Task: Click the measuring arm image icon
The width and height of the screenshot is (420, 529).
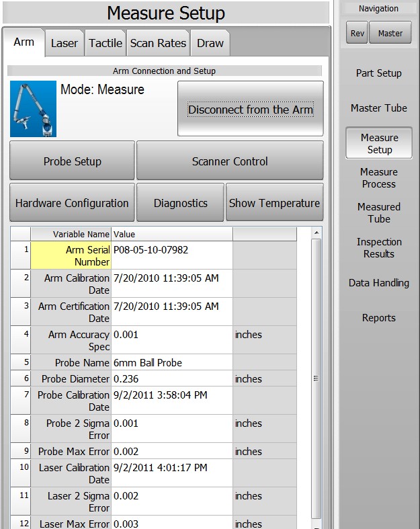Action: 33,109
